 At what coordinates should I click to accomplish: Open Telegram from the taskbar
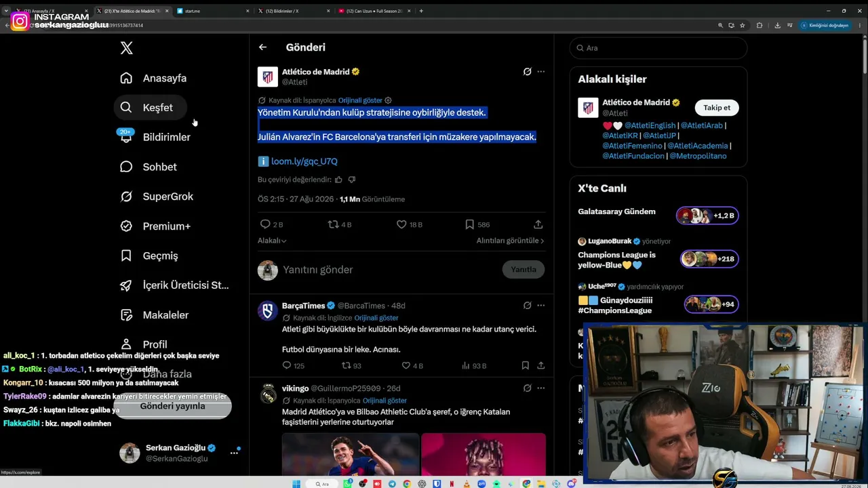(392, 484)
